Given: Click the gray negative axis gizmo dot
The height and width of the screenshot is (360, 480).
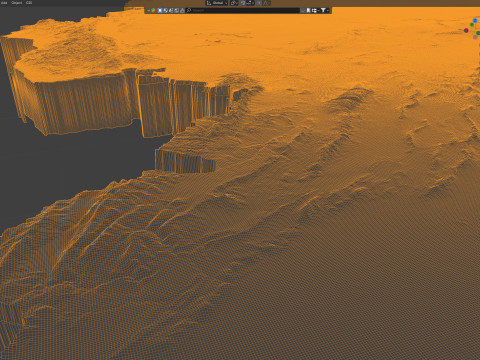Looking at the screenshot, I should tap(475, 37).
